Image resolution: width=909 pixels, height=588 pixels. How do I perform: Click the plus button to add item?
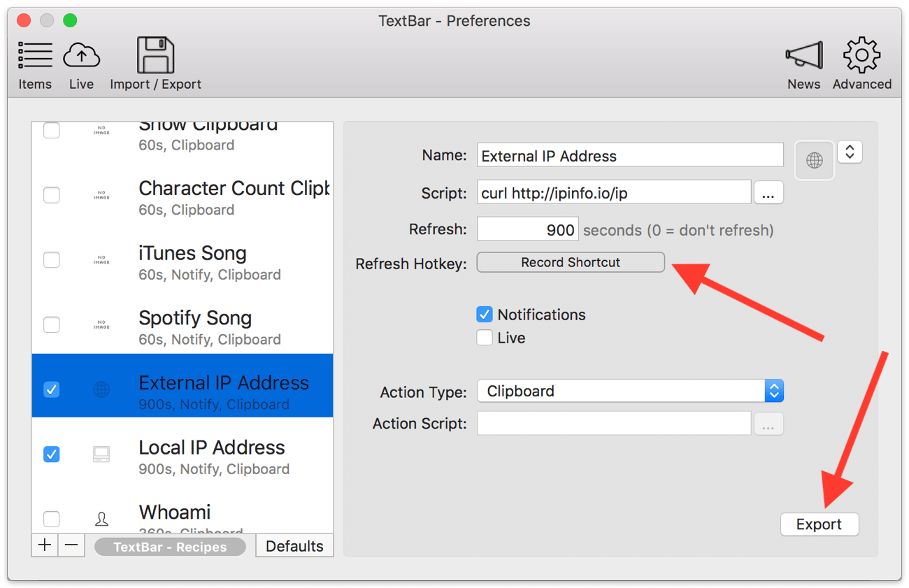45,545
